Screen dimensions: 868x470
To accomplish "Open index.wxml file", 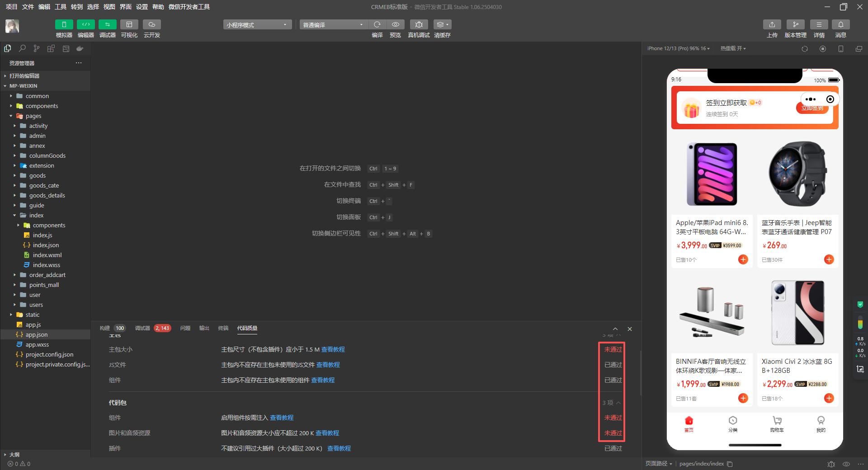I will point(45,255).
